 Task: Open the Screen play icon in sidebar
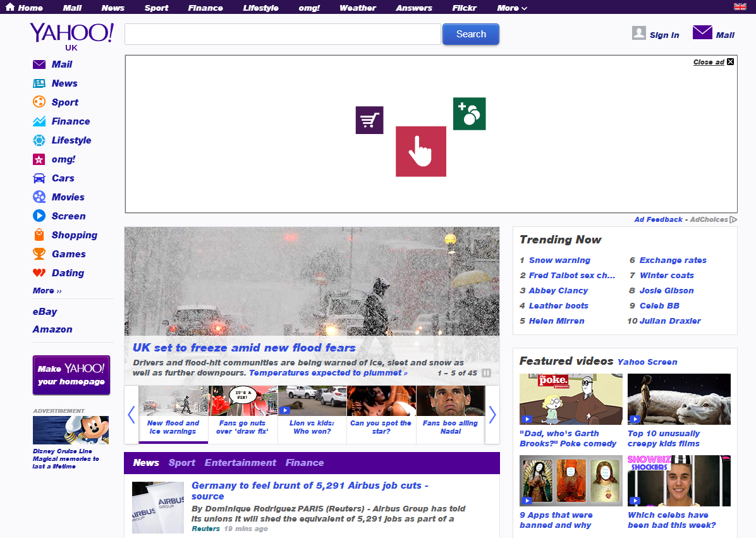[39, 216]
